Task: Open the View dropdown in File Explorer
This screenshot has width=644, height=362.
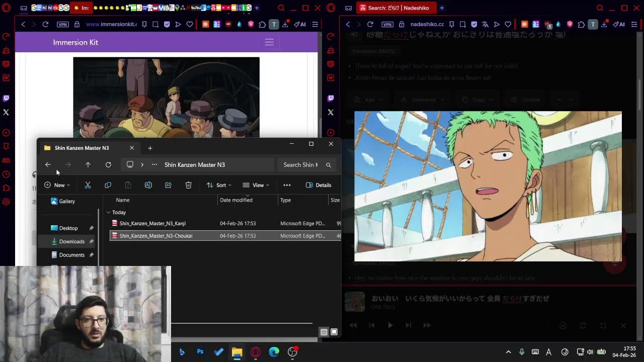Action: [x=256, y=185]
